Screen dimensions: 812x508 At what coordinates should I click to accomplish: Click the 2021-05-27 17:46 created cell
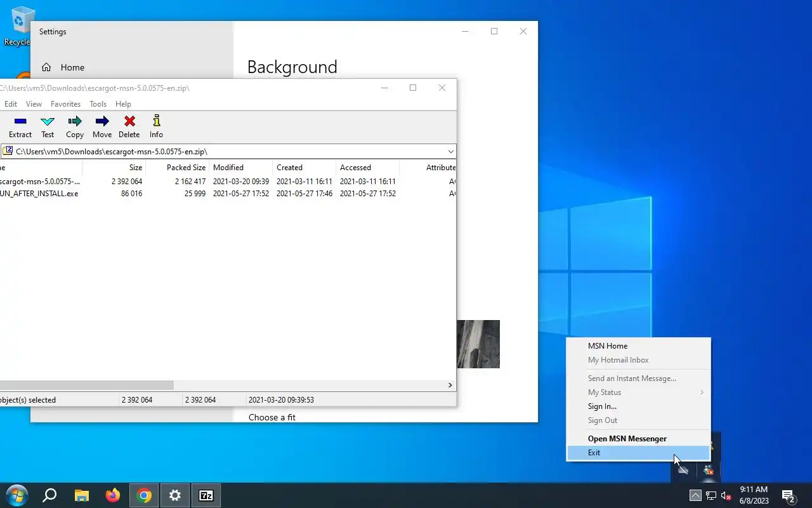(304, 194)
